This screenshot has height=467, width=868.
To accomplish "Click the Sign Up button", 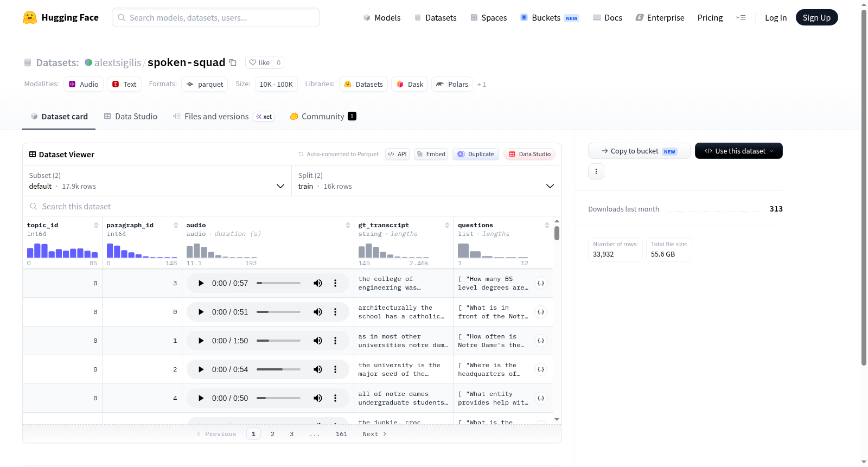I will point(817,17).
